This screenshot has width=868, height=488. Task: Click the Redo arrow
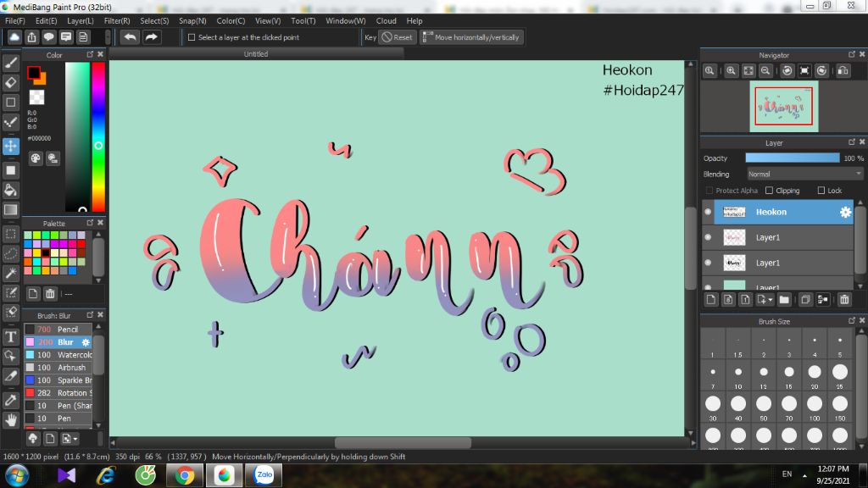(151, 37)
